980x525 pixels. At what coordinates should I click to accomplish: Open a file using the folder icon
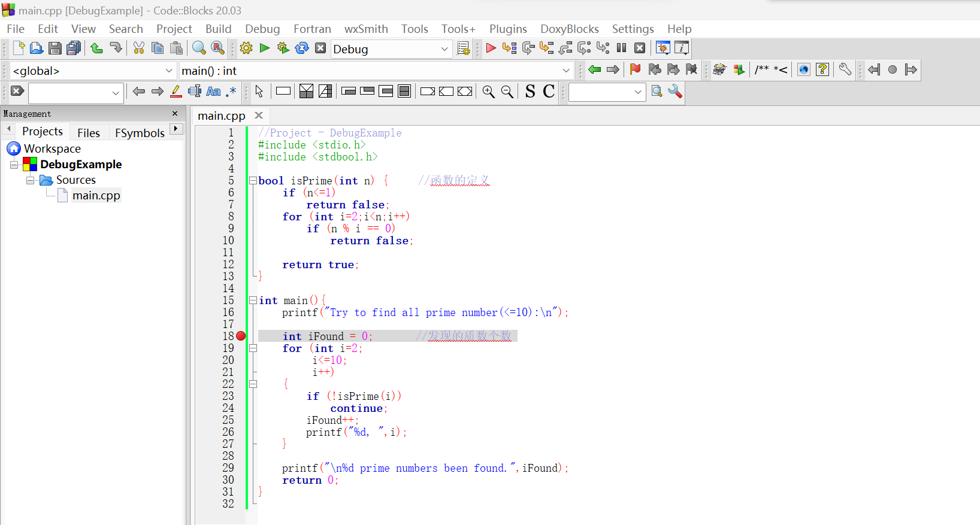[37, 48]
